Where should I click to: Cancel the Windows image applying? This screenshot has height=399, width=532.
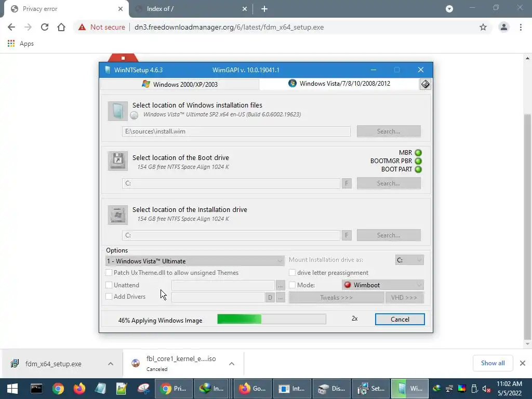400,320
